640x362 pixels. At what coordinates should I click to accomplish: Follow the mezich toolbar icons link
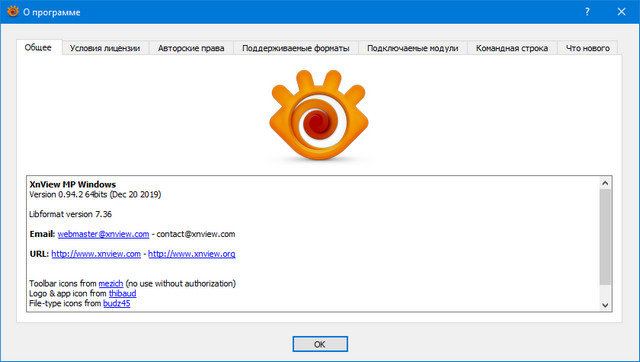[x=111, y=284]
